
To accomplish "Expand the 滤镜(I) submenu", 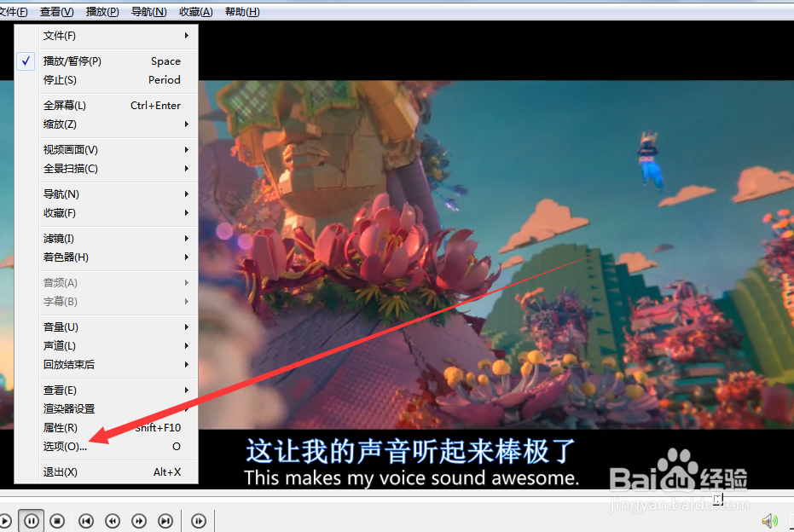I will click(x=107, y=239).
